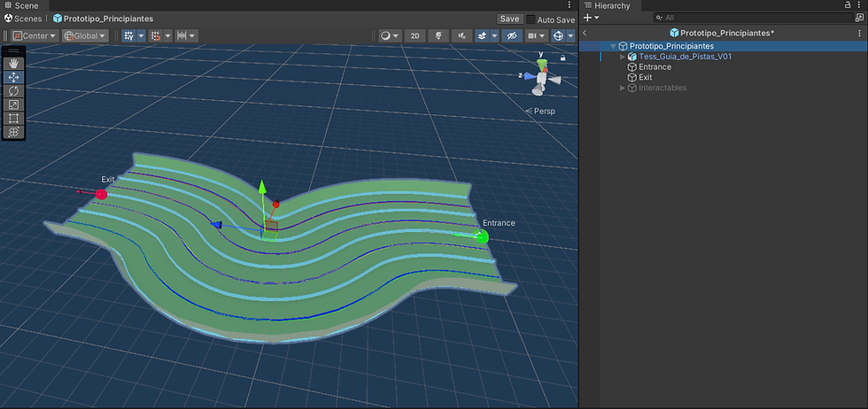Expand Tess_Guia_de_Pistas_V01 in Hierarchy
The height and width of the screenshot is (409, 868).
pyautogui.click(x=622, y=57)
